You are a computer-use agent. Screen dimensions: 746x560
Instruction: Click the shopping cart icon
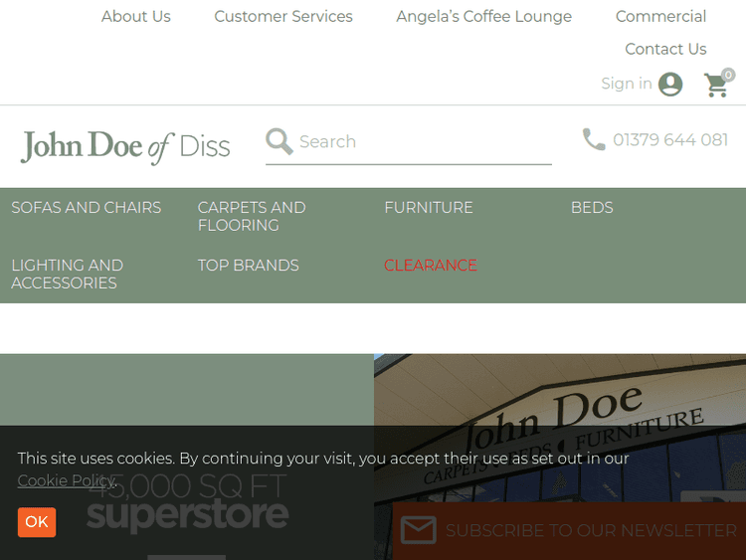point(716,86)
